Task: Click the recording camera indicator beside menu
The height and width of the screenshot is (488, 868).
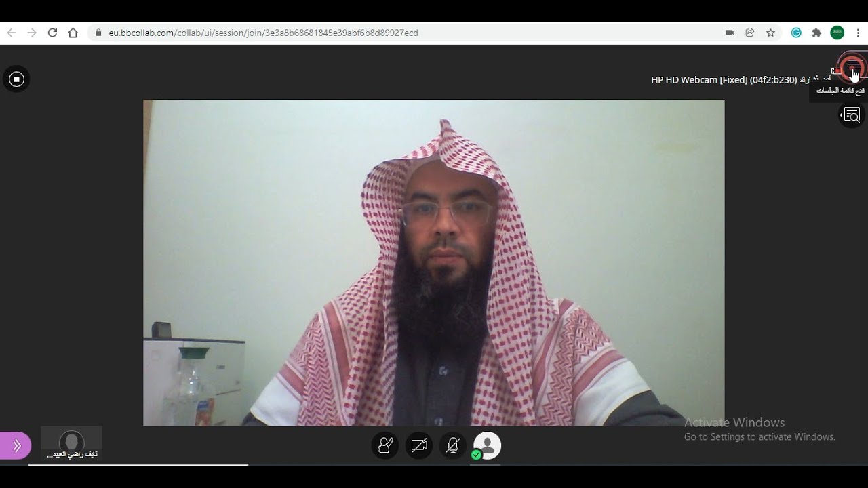Action: (836, 70)
